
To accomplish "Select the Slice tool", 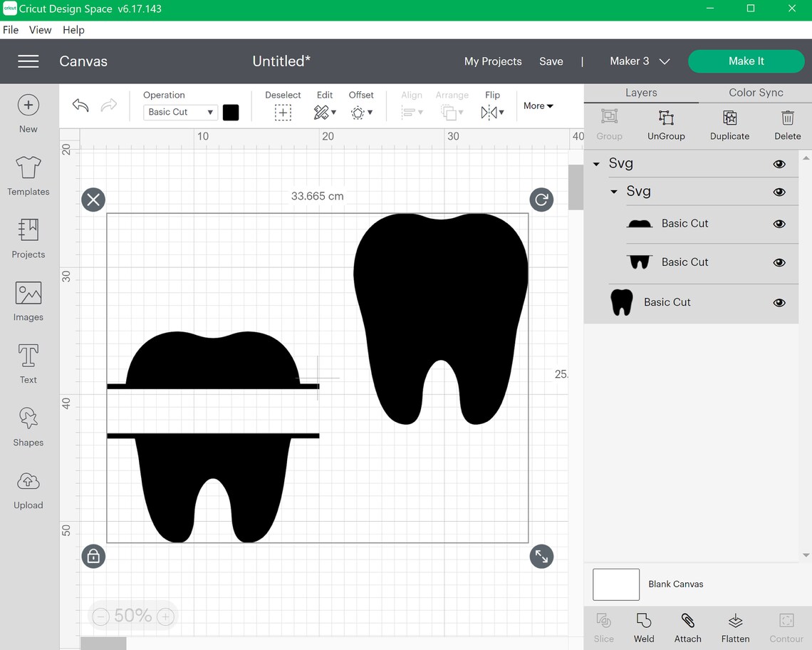I will point(603,627).
